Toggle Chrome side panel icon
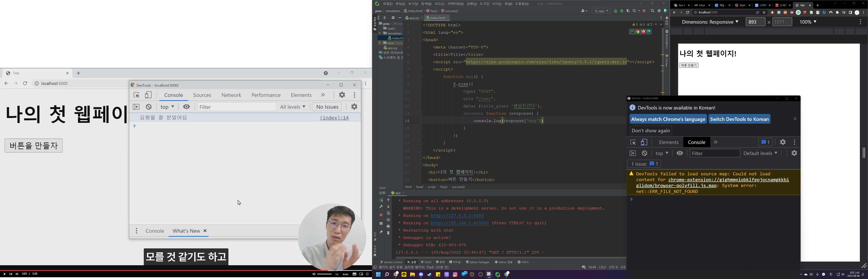The width and height of the screenshot is (868, 279). [x=851, y=12]
